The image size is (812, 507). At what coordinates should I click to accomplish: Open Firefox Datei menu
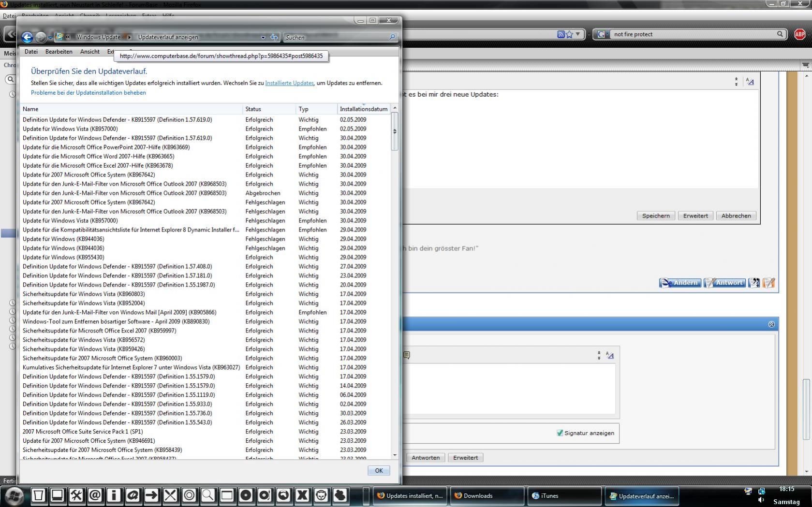[9, 16]
